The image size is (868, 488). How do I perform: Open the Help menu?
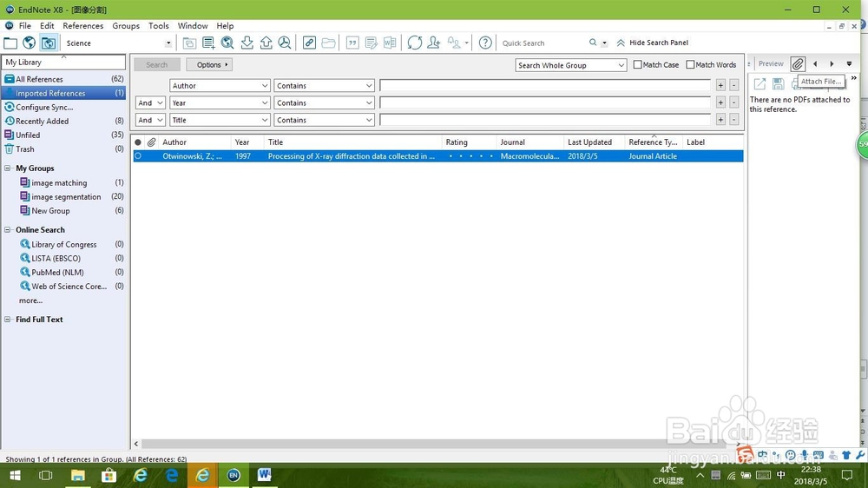225,25
